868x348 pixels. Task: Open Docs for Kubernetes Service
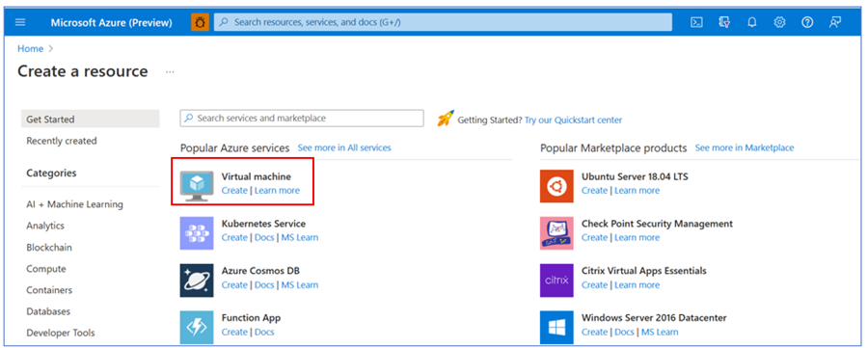[264, 237]
